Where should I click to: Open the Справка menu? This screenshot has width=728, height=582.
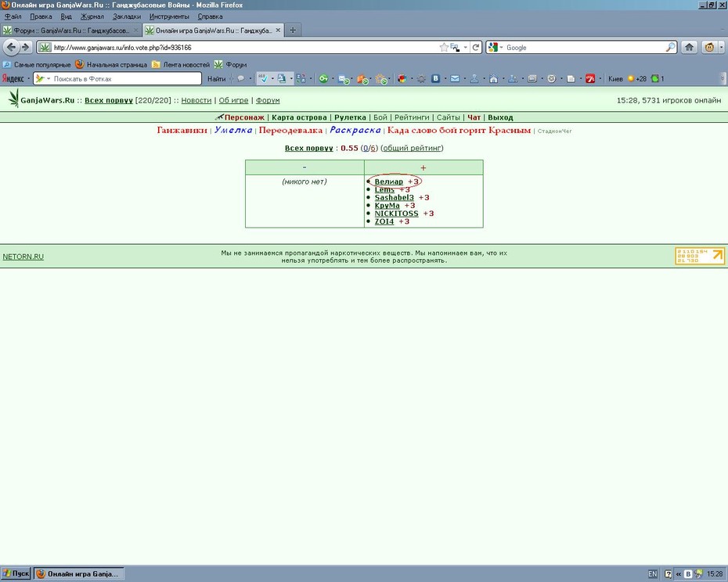point(210,16)
